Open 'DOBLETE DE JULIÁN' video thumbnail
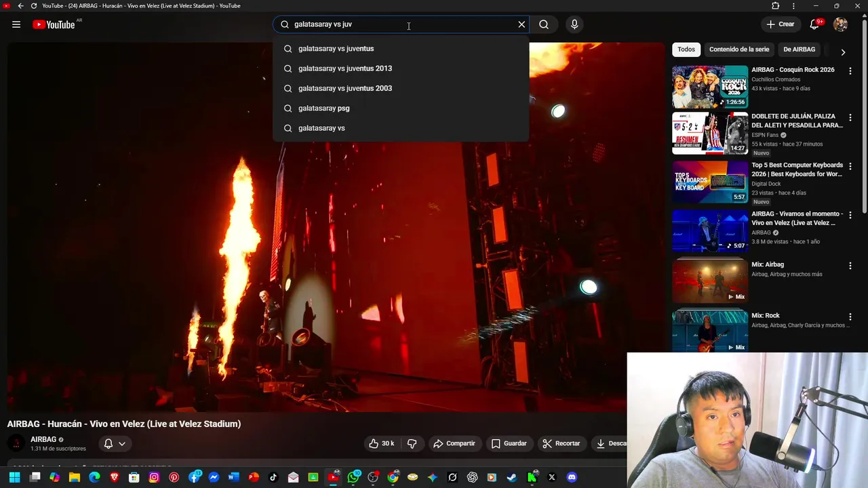This screenshot has height=488, width=868. pos(710,134)
